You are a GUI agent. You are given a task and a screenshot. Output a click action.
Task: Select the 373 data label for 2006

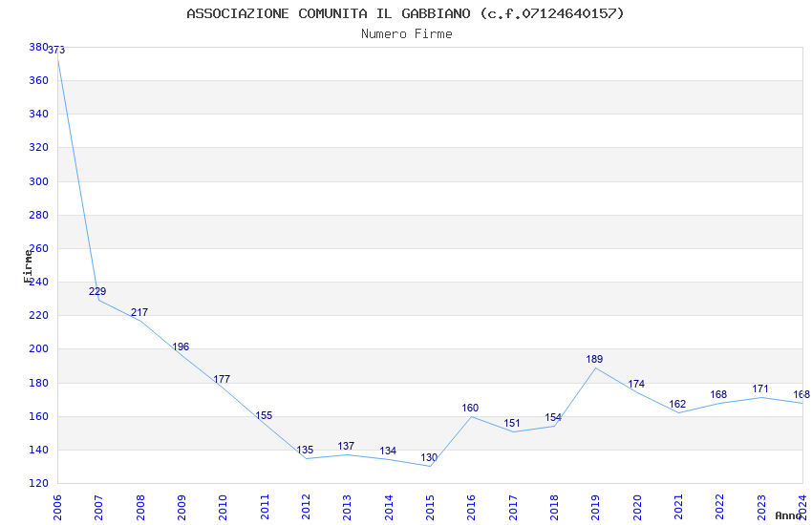pyautogui.click(x=56, y=50)
